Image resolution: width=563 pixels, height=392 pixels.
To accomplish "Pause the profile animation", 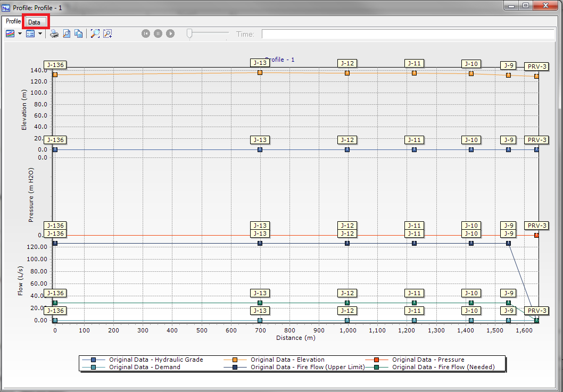I will [x=158, y=34].
